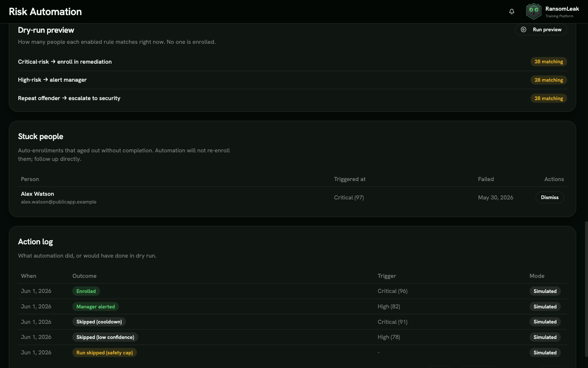Click the alex.watson@publicapp.example email

[59, 202]
